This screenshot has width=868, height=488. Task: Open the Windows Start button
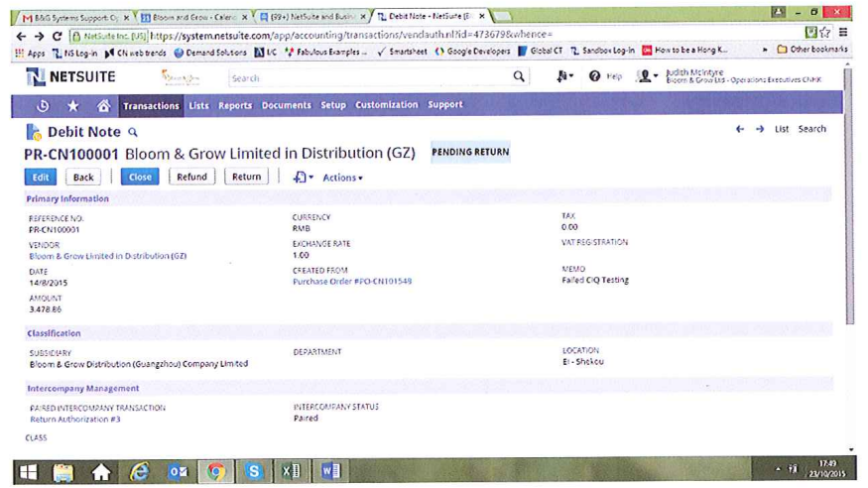pos(28,472)
